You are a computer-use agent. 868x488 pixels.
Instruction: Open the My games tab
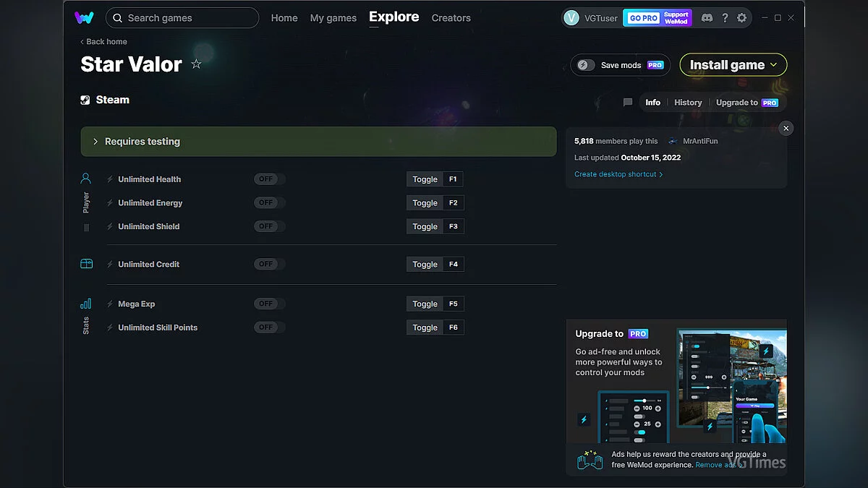(x=333, y=18)
